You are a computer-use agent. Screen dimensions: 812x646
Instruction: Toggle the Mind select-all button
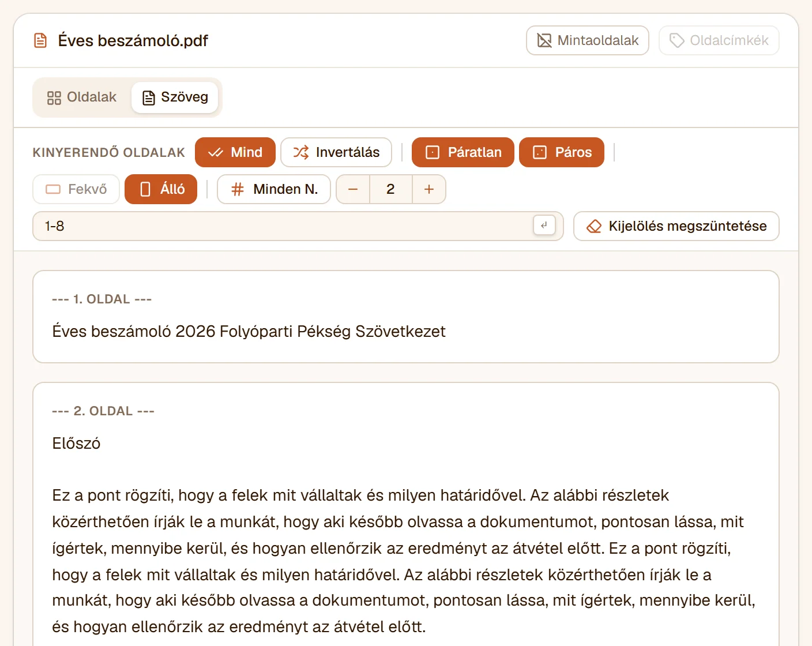tap(235, 152)
